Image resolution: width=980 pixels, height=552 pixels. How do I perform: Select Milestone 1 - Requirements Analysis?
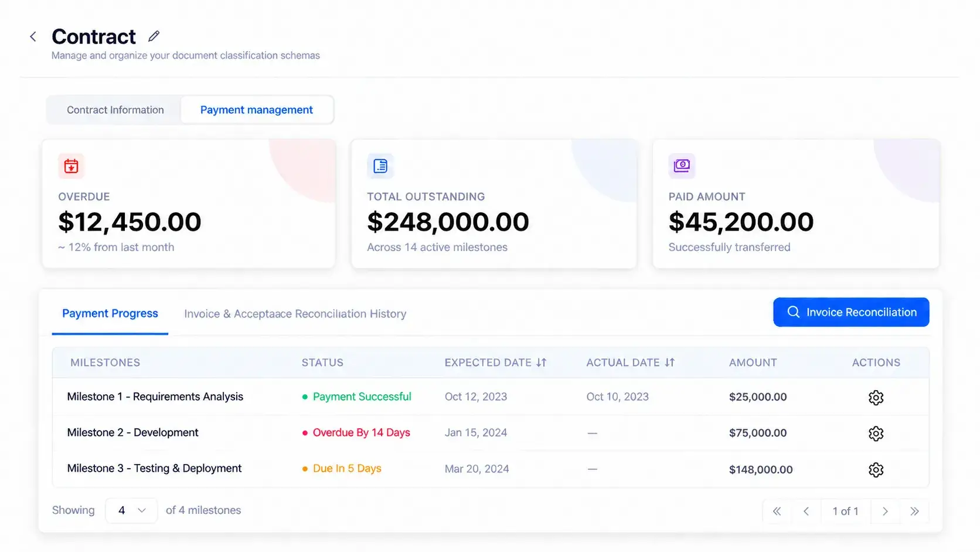tap(155, 397)
